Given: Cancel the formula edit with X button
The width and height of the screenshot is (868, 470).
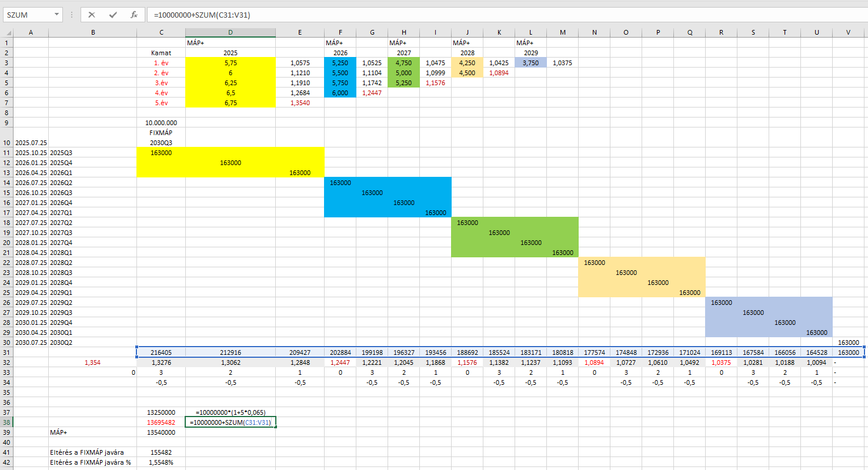Looking at the screenshot, I should point(92,15).
